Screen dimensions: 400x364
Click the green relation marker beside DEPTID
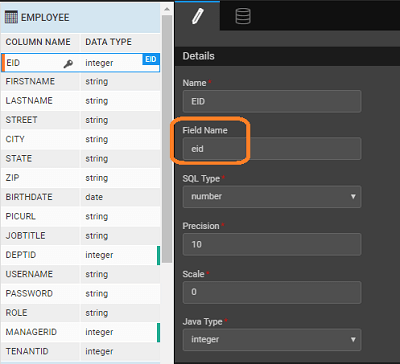click(x=158, y=255)
